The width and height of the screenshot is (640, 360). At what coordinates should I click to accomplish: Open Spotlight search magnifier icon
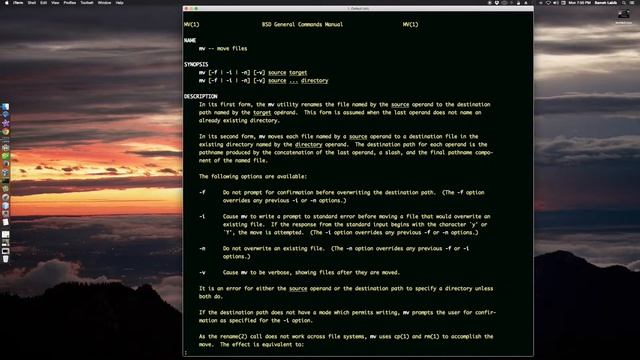624,3
